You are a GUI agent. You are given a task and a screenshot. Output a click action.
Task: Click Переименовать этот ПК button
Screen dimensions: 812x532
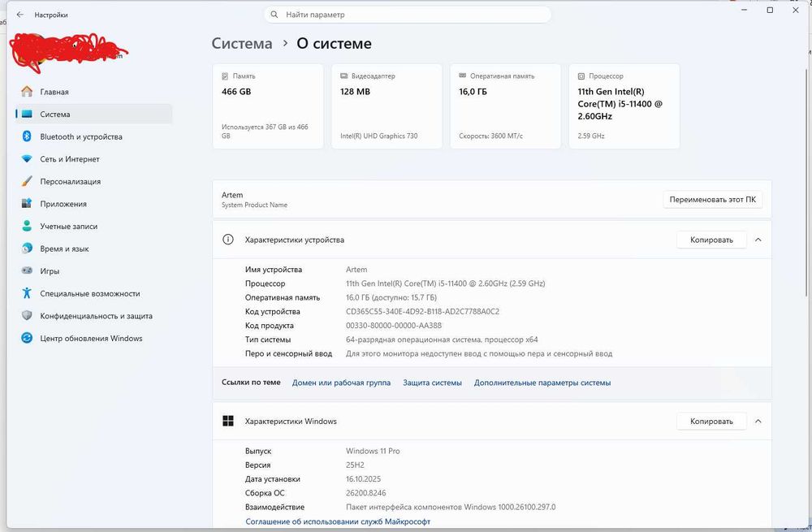coord(712,200)
